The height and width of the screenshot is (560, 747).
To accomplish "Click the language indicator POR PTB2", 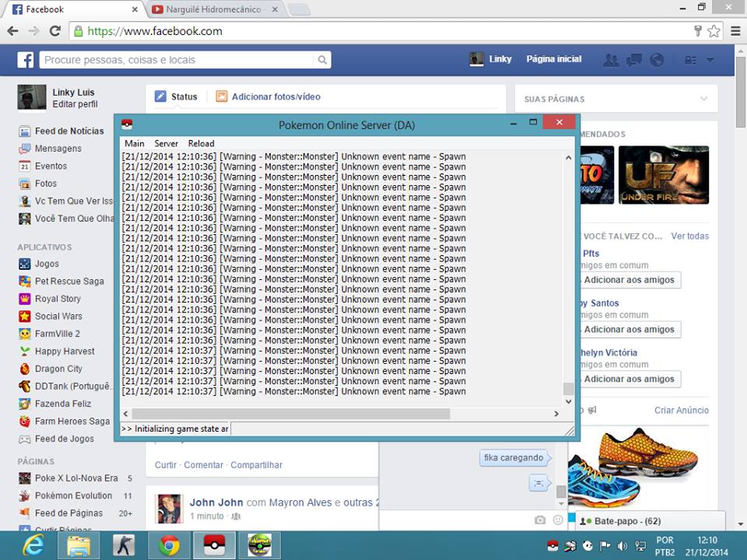I will (x=665, y=546).
